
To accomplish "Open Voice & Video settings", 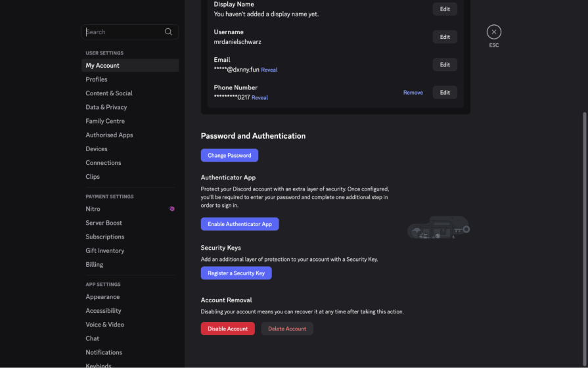I will click(x=104, y=325).
